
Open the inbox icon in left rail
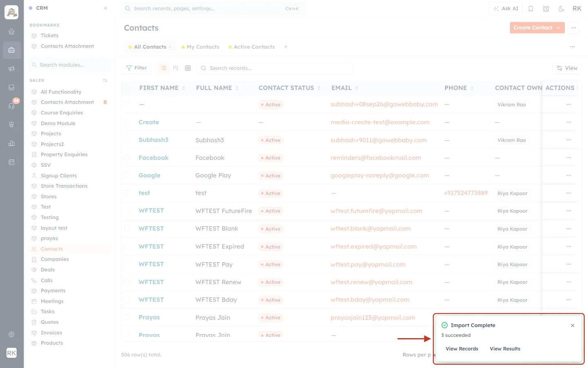click(x=11, y=88)
